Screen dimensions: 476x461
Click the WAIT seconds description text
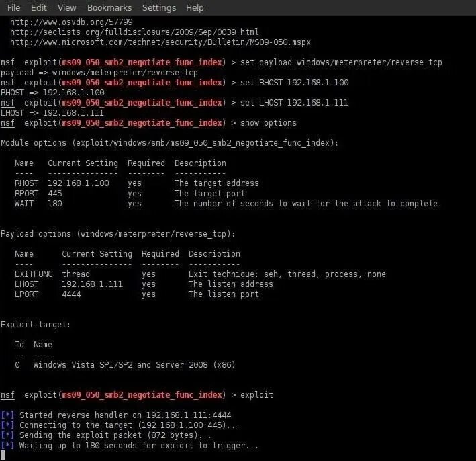point(307,204)
